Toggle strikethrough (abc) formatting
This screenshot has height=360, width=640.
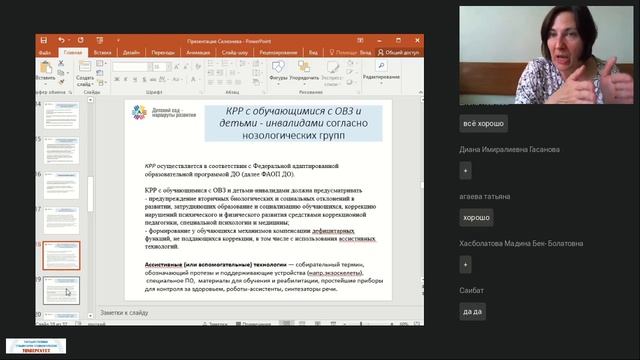point(153,79)
